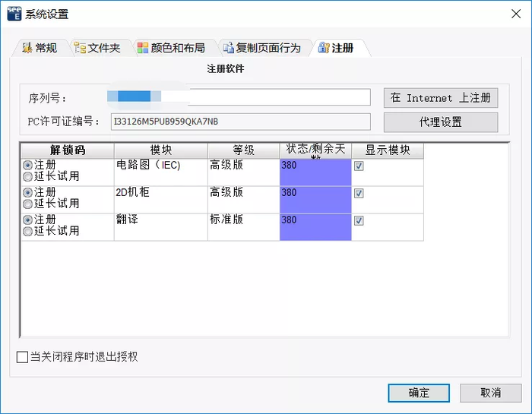Click the 注册 tab with key icon

click(337, 48)
